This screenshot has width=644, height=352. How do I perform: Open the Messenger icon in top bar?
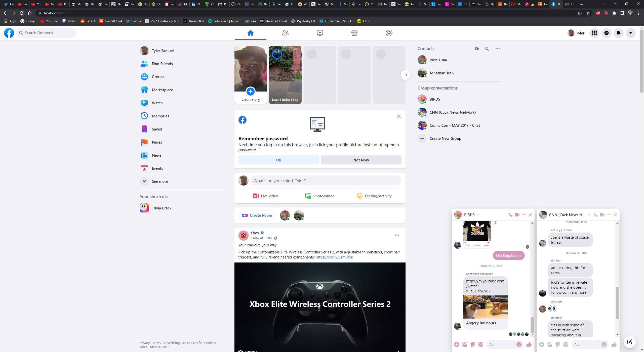coord(607,33)
